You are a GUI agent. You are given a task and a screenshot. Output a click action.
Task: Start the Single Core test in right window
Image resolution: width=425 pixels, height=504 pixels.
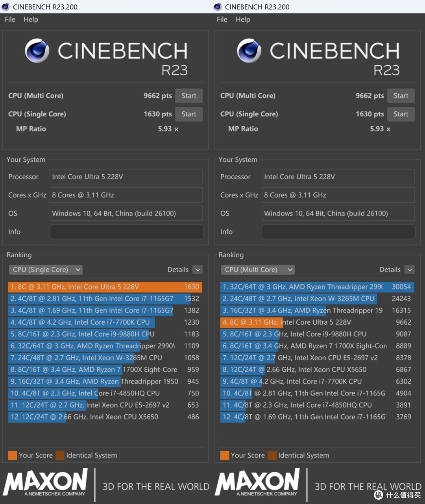click(401, 114)
